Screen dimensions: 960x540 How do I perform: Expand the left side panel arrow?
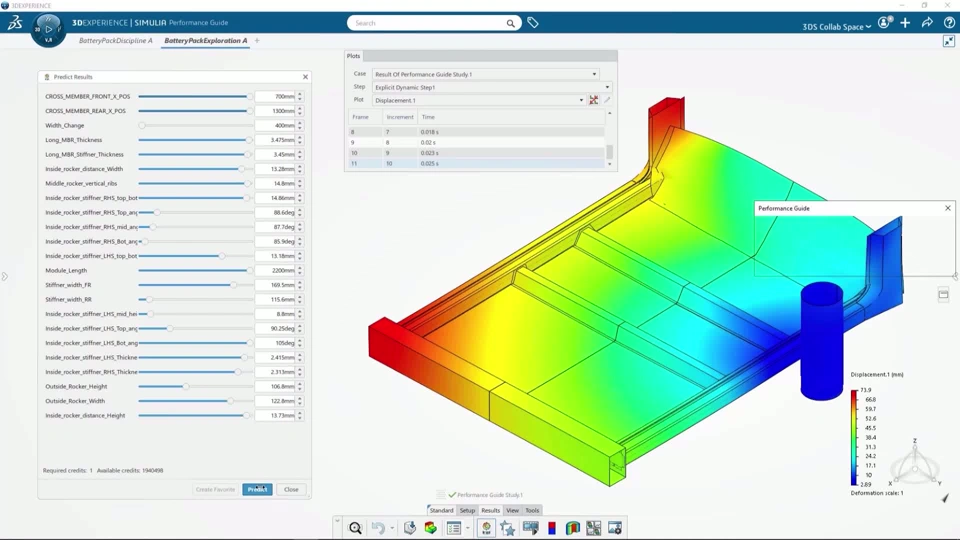[x=5, y=277]
